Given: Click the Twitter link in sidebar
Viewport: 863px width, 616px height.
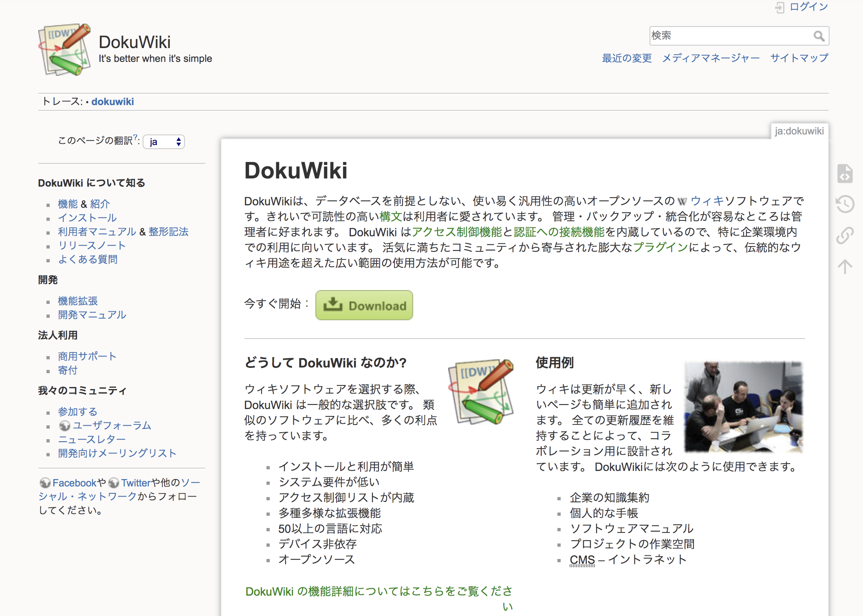Looking at the screenshot, I should [x=136, y=483].
